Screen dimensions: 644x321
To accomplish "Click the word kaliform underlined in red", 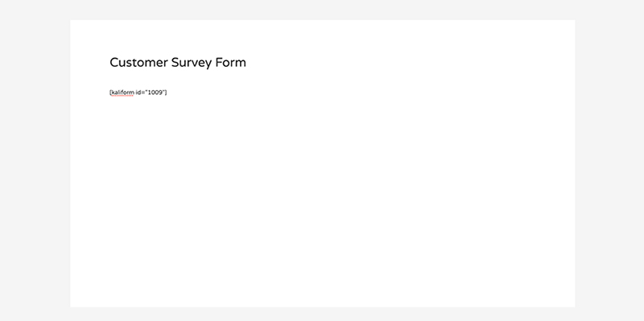I will click(123, 93).
